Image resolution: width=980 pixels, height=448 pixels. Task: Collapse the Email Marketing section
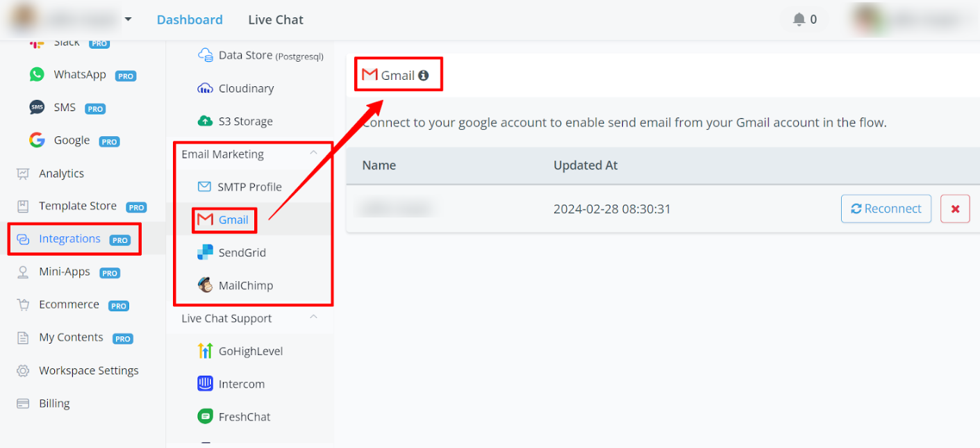tap(313, 154)
